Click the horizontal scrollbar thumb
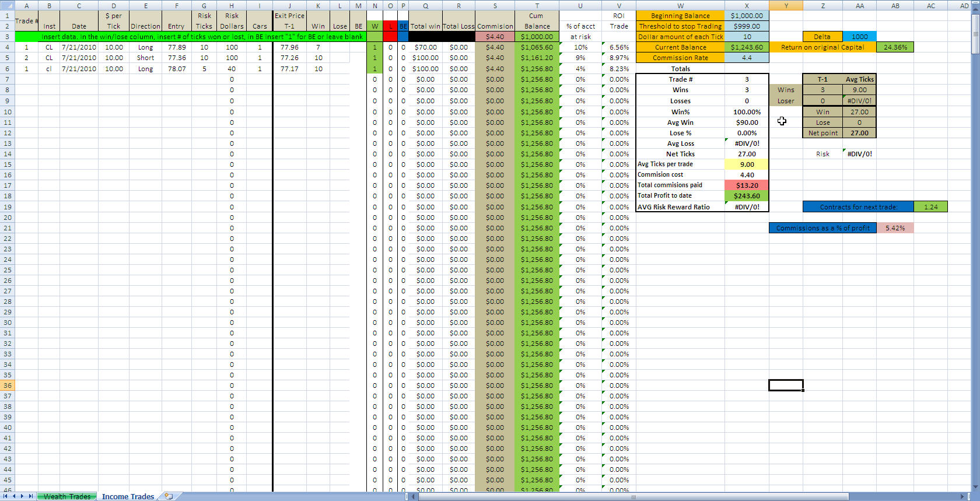 [633, 497]
